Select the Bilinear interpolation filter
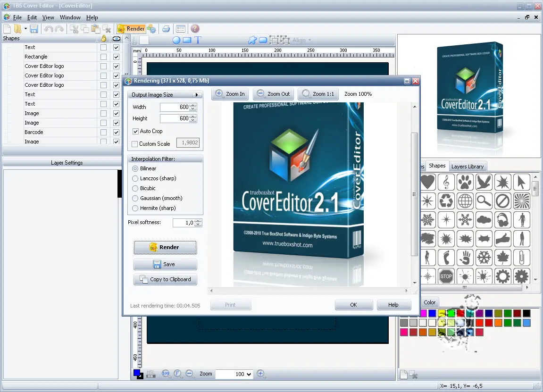Image resolution: width=543 pixels, height=392 pixels. [135, 169]
